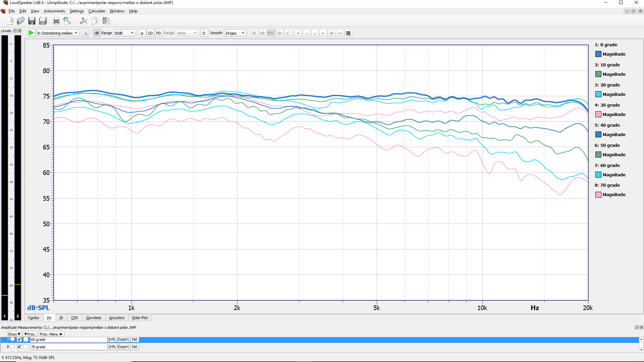Click Info for the 70 grade row
This screenshot has width=644, height=362.
pos(112,347)
